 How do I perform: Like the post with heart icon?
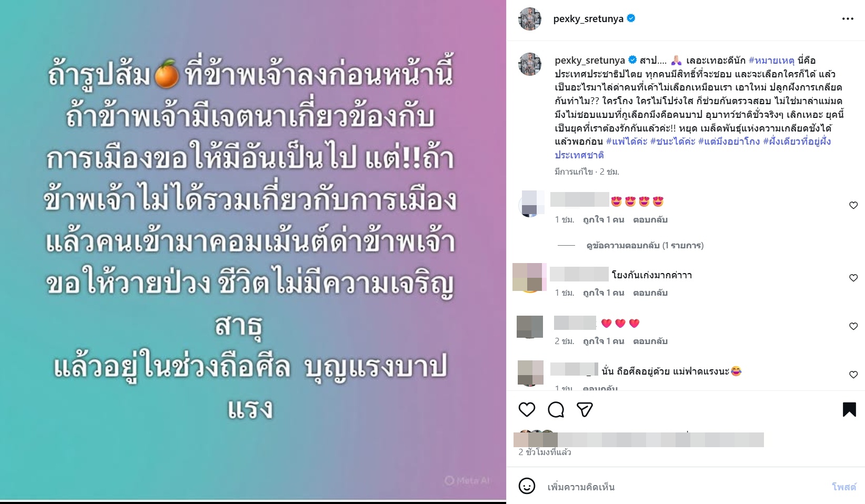point(527,409)
